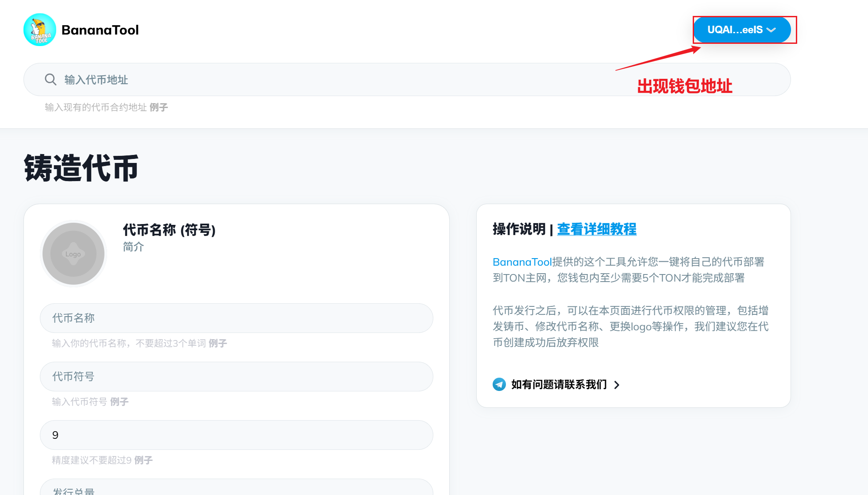Click the chevron arrow on wallet button
The height and width of the screenshot is (495, 868).
pos(771,30)
